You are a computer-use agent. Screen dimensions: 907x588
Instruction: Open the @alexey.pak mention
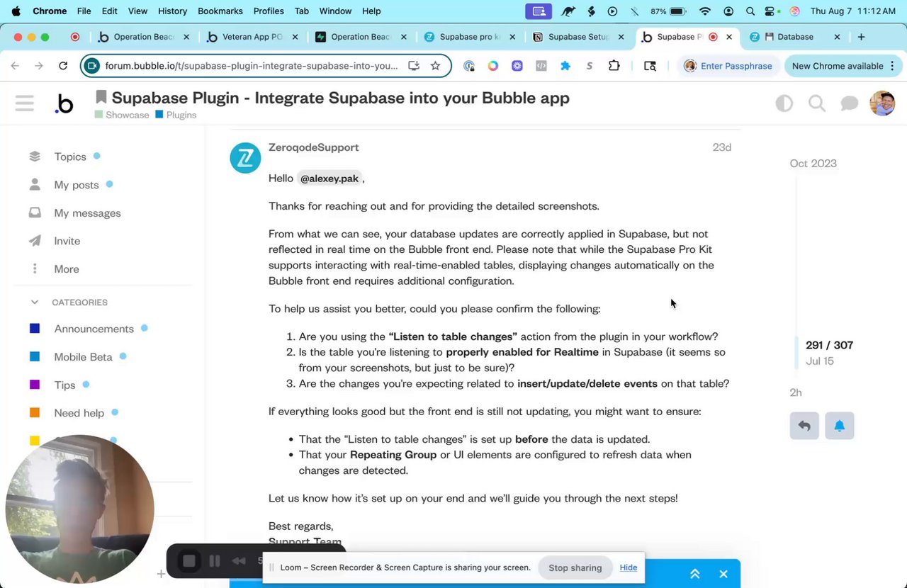pos(329,179)
